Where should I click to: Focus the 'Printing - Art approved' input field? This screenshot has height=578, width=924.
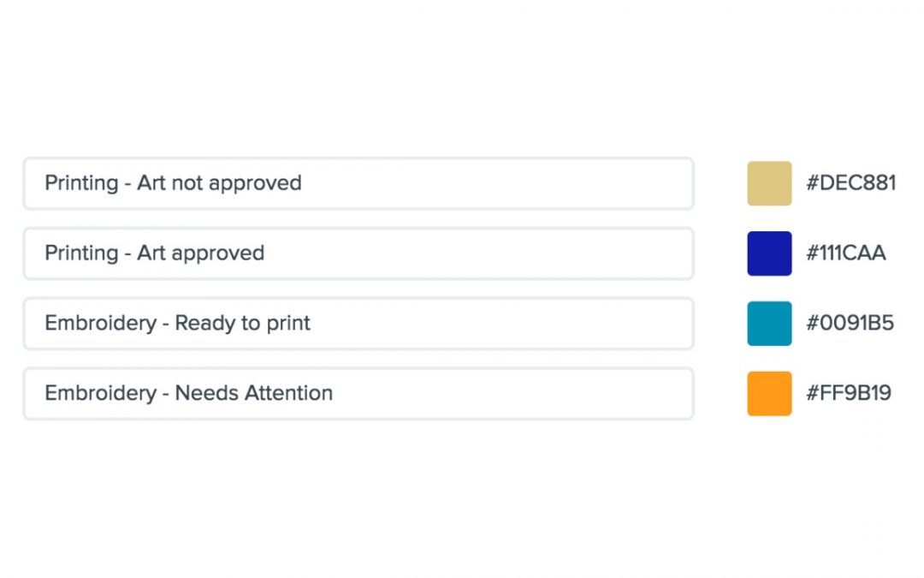point(358,253)
